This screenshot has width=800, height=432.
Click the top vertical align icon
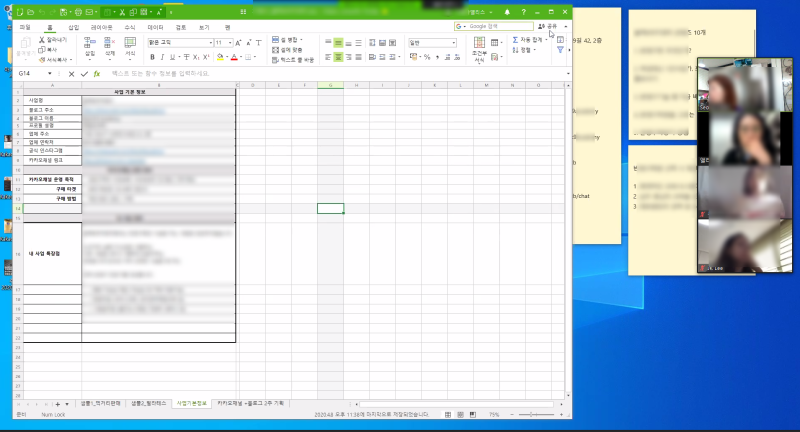click(328, 43)
